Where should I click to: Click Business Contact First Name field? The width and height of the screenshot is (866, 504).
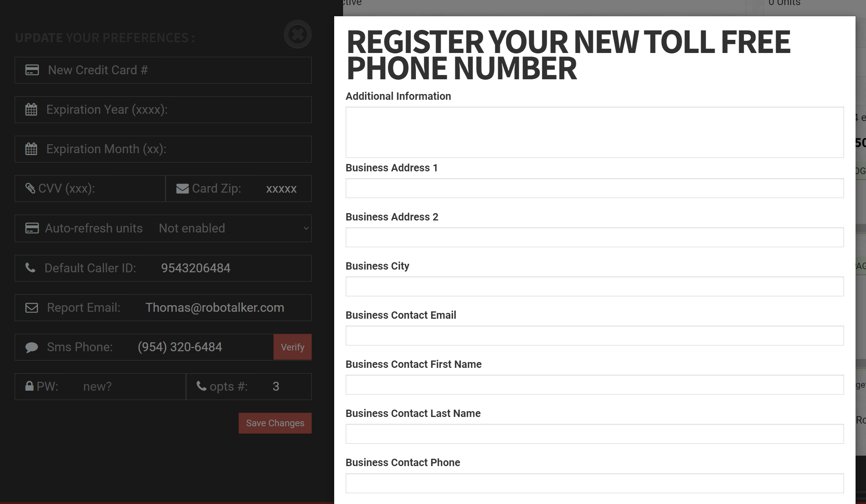coord(595,384)
